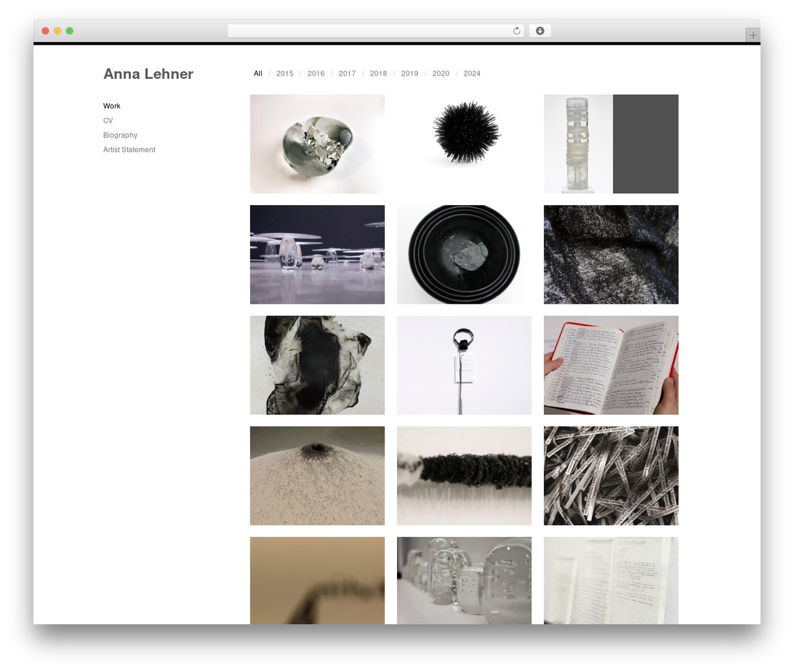794x672 pixels.
Task: Open the blurry tan background thumbnail
Action: tap(317, 580)
